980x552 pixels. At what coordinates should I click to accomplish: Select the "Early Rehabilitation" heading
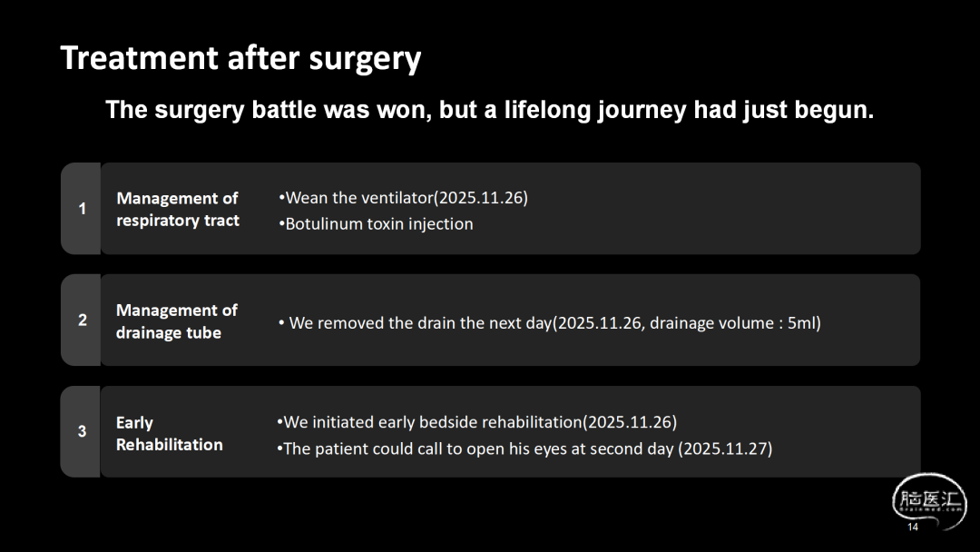click(x=170, y=433)
